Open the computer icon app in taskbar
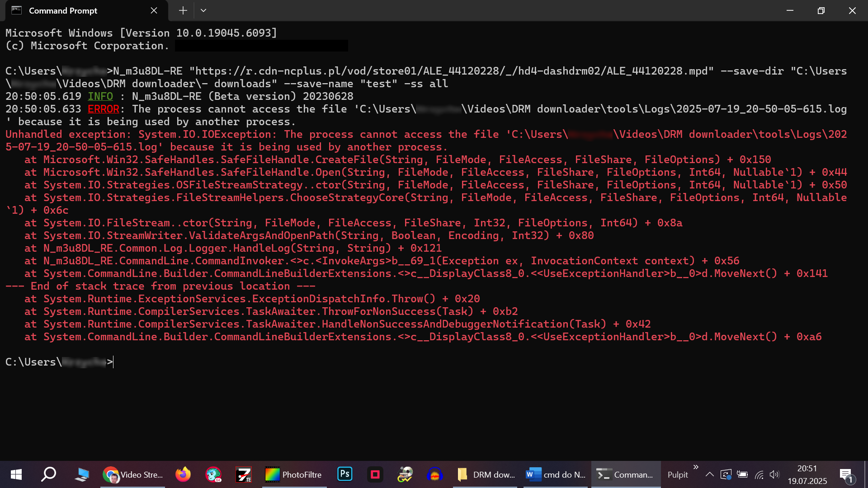868x488 pixels. [x=82, y=474]
